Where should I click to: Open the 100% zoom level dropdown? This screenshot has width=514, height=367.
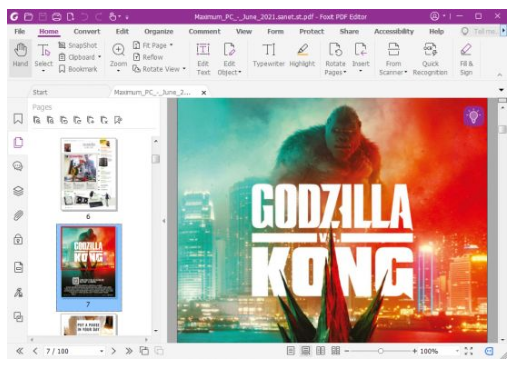457,351
